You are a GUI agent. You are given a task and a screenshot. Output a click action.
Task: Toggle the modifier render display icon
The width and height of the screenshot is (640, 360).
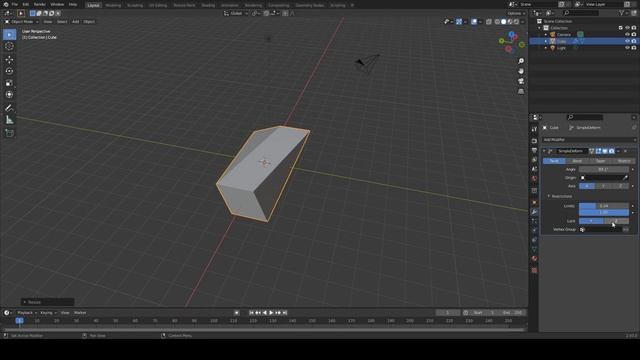pos(611,151)
